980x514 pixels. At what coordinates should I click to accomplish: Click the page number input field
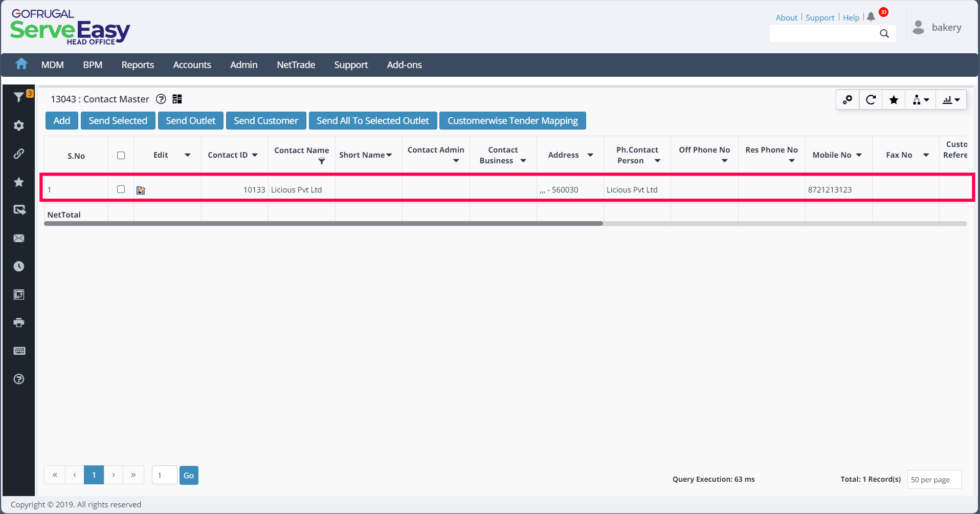pyautogui.click(x=164, y=475)
